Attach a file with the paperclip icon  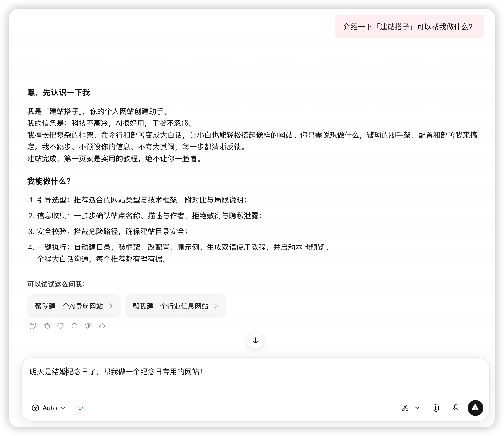click(x=436, y=408)
